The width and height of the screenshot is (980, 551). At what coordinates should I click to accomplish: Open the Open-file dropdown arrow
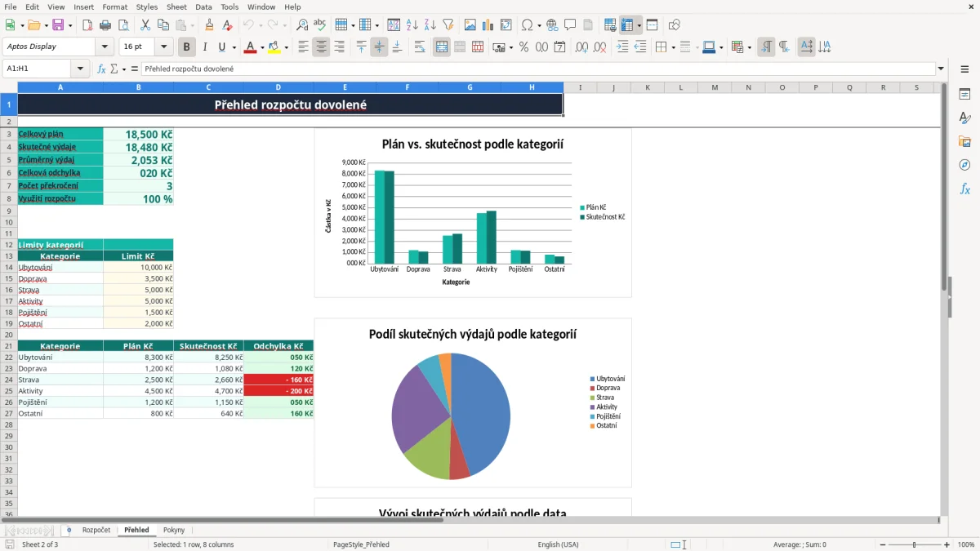pyautogui.click(x=46, y=25)
